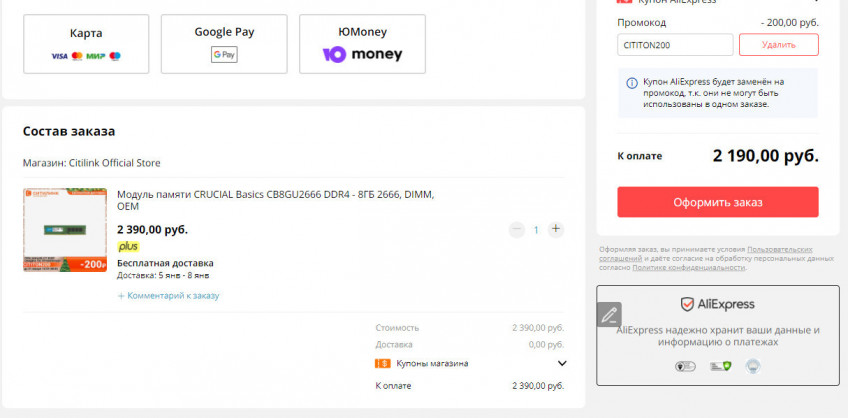Increase item quantity with plus button

click(x=555, y=229)
